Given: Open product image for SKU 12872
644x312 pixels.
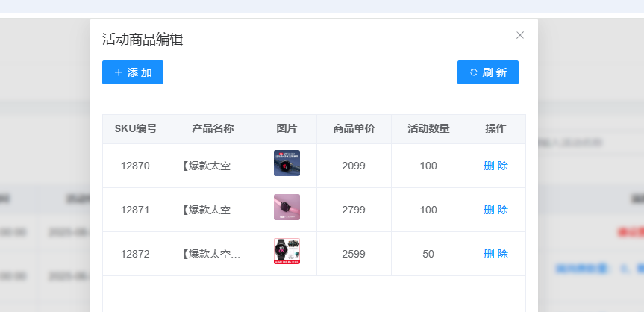Looking at the screenshot, I should click(287, 252).
